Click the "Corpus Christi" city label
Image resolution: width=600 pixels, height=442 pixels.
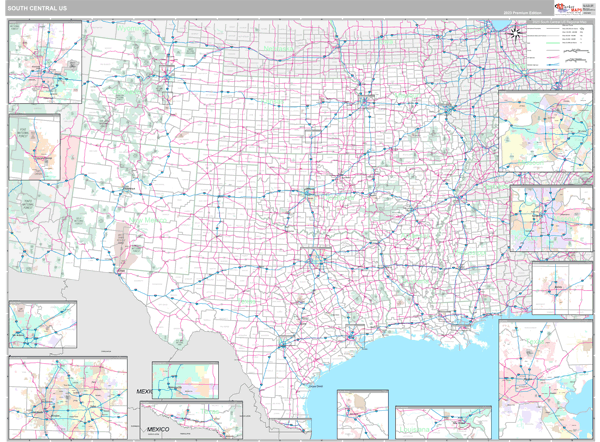pos(316,387)
